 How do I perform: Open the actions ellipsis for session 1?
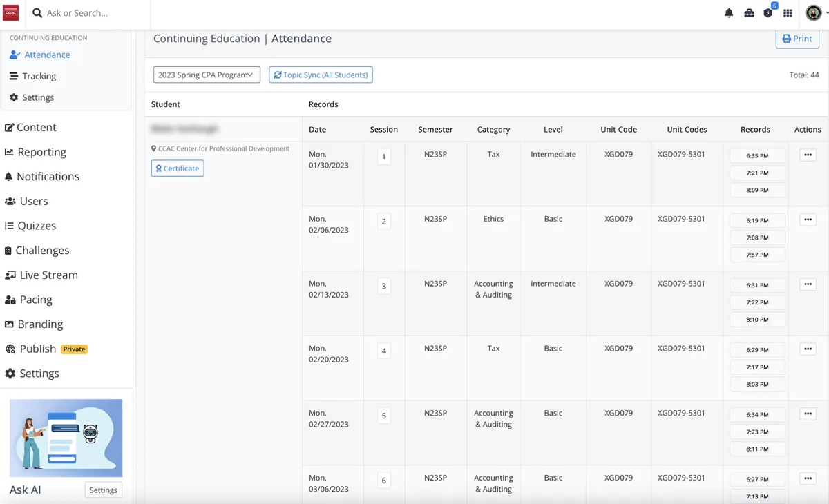click(807, 155)
